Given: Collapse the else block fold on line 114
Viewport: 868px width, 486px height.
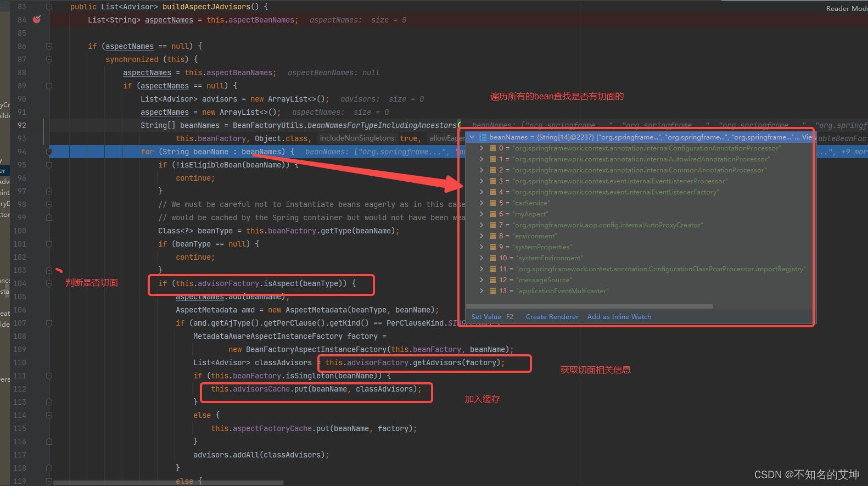Looking at the screenshot, I should pyautogui.click(x=49, y=415).
